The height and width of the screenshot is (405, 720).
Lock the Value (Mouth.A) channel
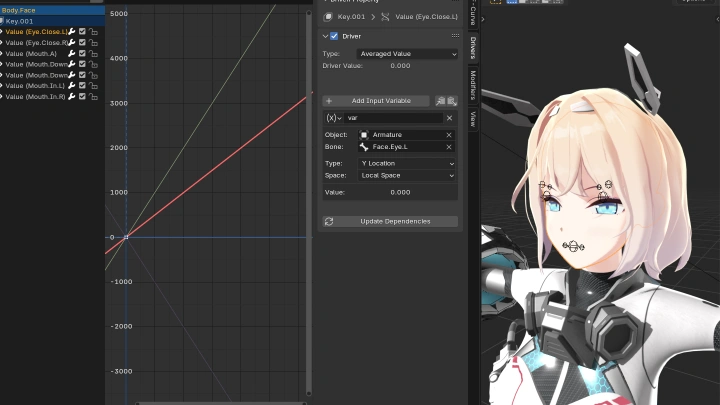93,53
